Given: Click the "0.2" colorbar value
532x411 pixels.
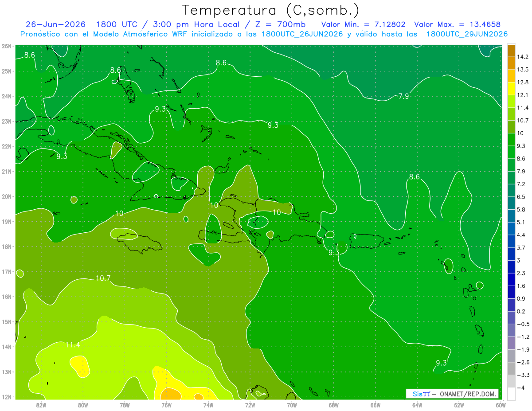Looking at the screenshot, I should (x=521, y=311).
